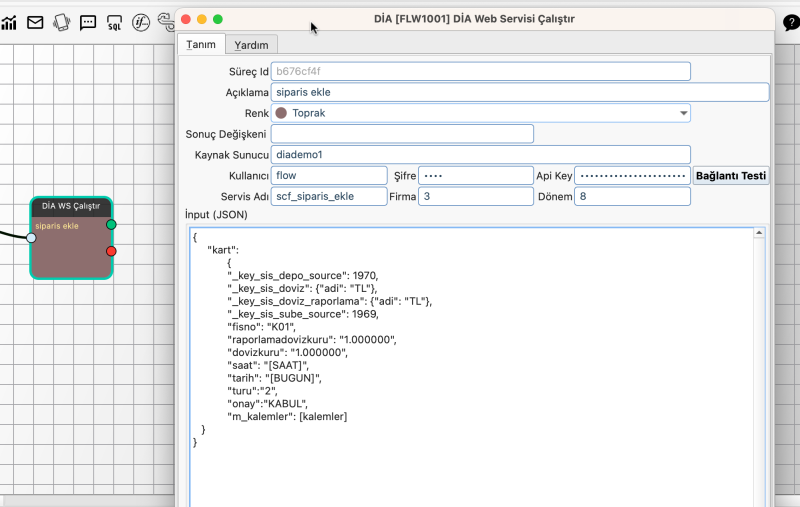Select the envelope mail node icon
This screenshot has height=507, width=800.
(35, 22)
